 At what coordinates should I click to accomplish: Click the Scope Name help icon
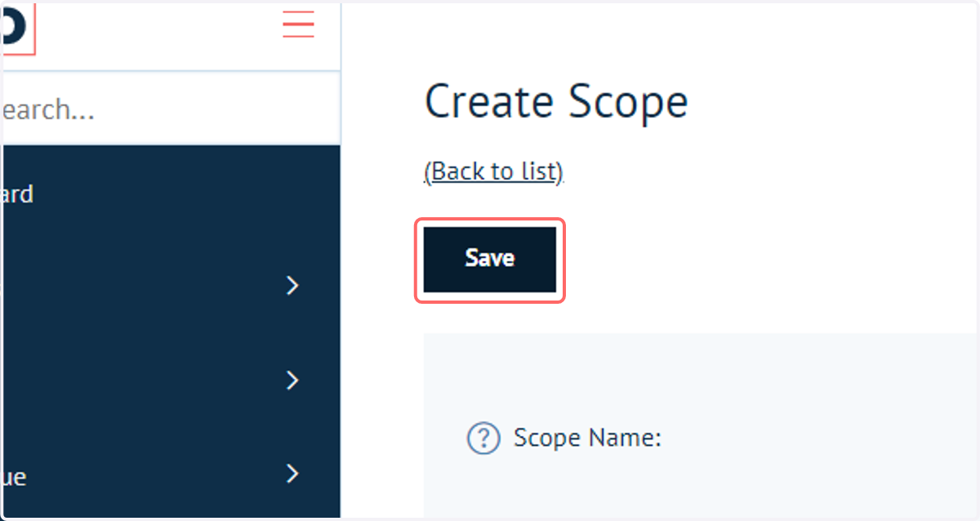[483, 439]
